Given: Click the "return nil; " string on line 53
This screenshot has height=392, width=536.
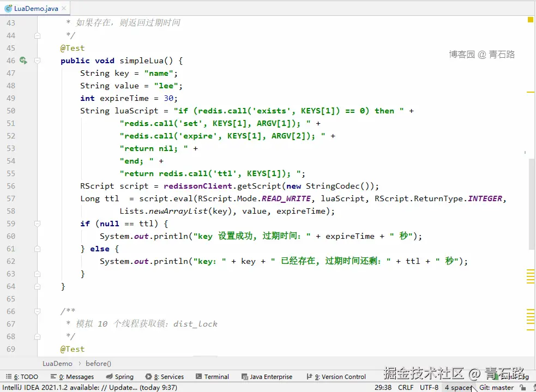Looking at the screenshot, I should 153,149.
